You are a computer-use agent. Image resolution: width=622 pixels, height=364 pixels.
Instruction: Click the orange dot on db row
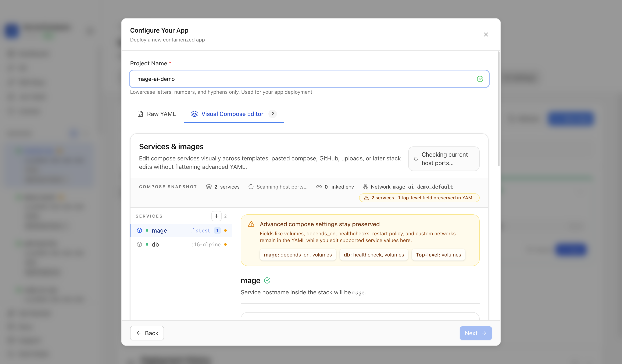pyautogui.click(x=225, y=245)
